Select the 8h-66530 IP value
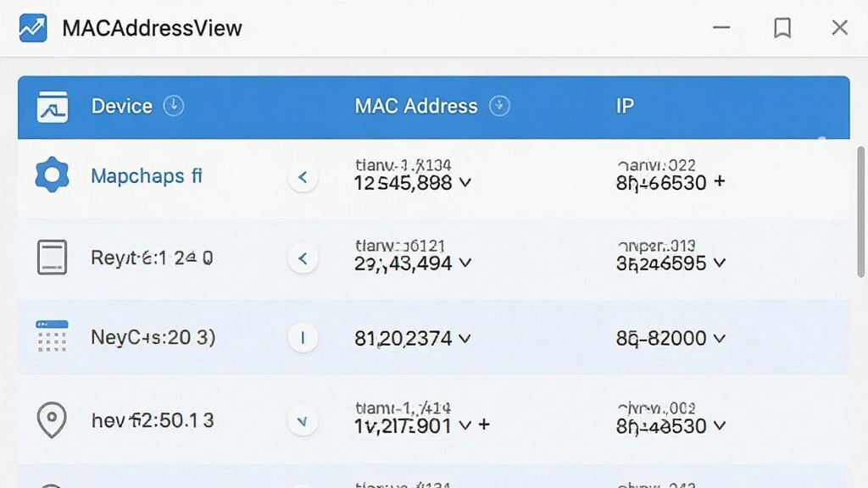868x488 pixels. pos(661,183)
